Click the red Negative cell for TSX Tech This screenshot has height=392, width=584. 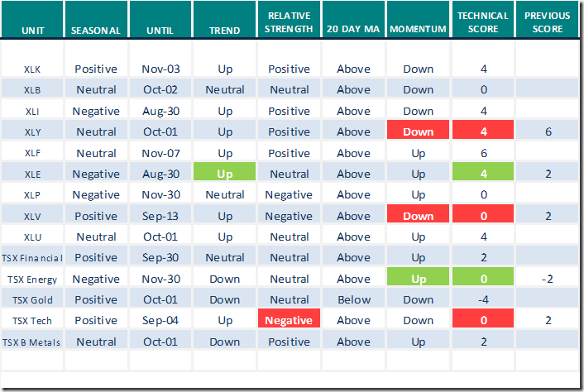pos(290,321)
